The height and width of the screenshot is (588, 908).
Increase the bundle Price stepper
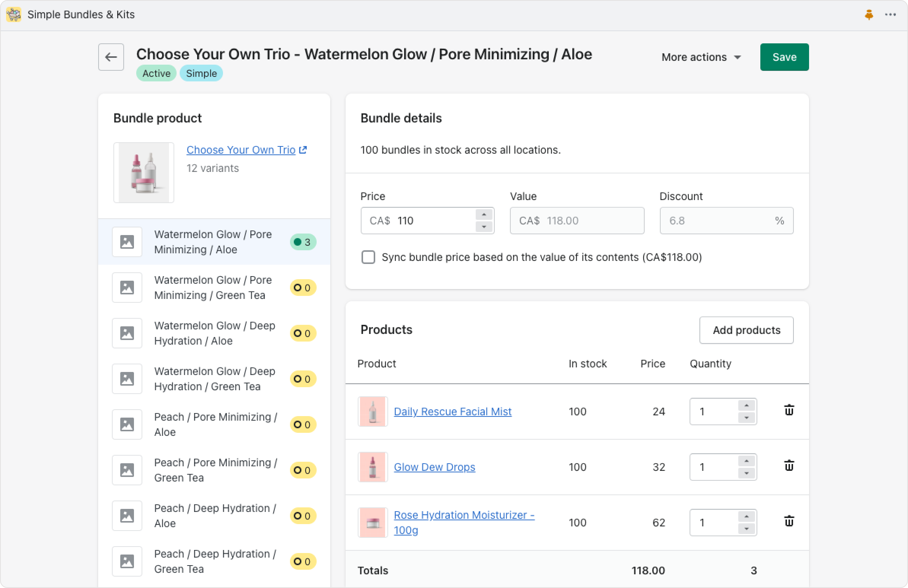(484, 214)
